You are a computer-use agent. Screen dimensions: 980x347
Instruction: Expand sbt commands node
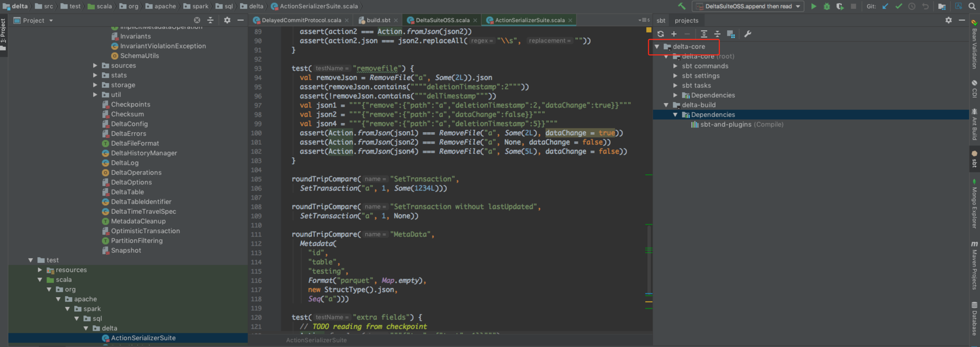coord(675,66)
